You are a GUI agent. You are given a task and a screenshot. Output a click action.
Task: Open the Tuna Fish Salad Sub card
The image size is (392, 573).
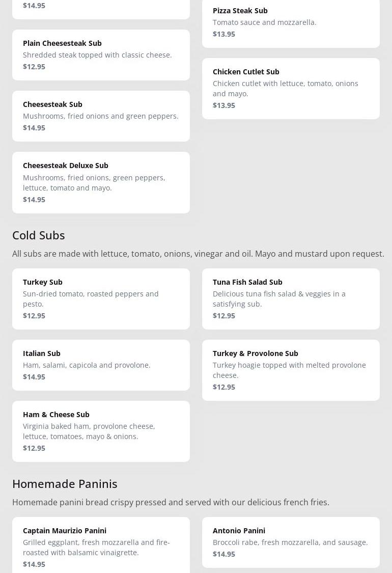pyautogui.click(x=291, y=298)
